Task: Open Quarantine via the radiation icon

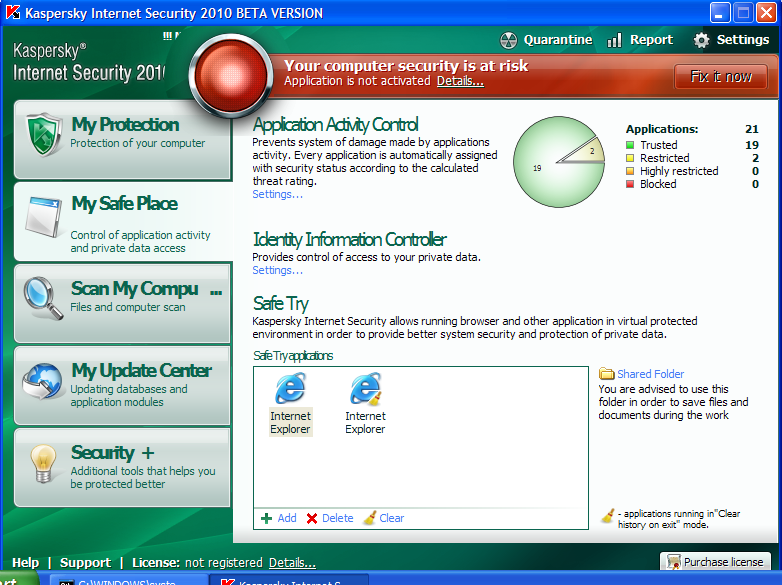Action: click(x=508, y=40)
